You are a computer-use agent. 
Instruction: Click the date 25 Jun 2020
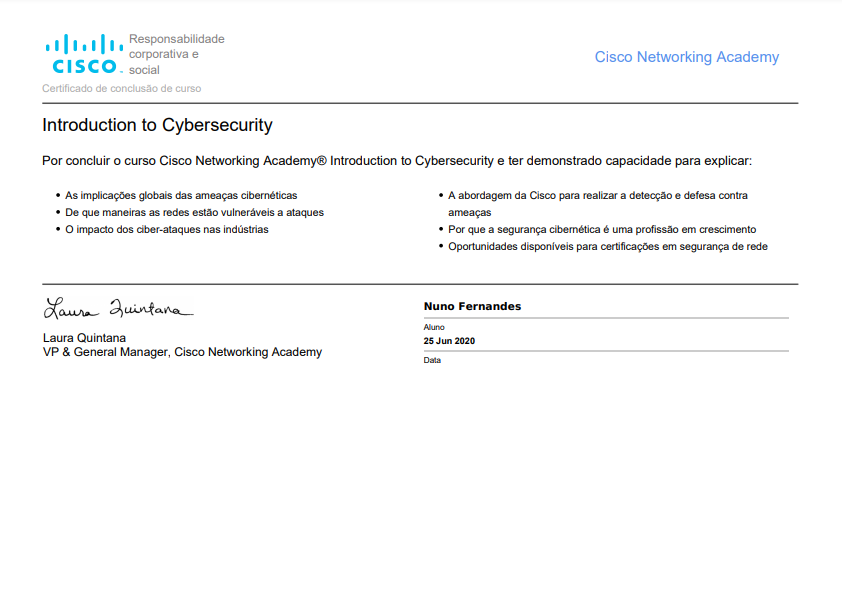point(449,341)
